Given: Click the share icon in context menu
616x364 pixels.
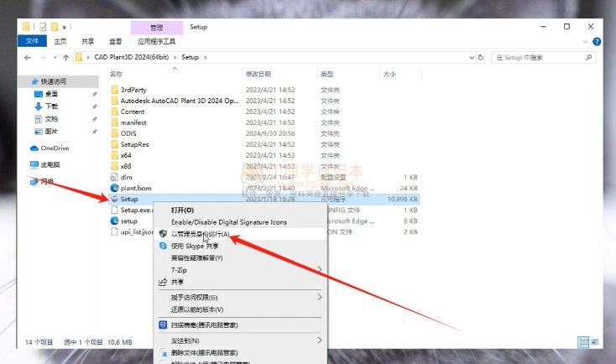Looking at the screenshot, I should point(163,282).
